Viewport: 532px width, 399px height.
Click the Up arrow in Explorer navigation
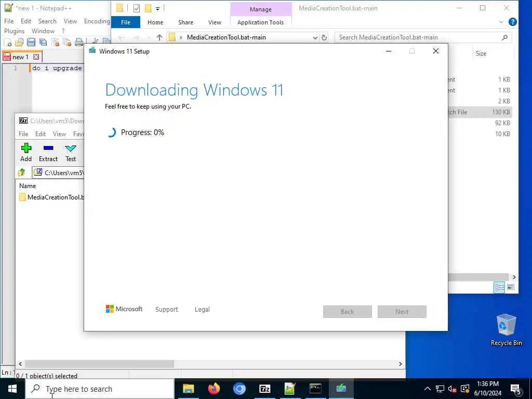(x=159, y=37)
